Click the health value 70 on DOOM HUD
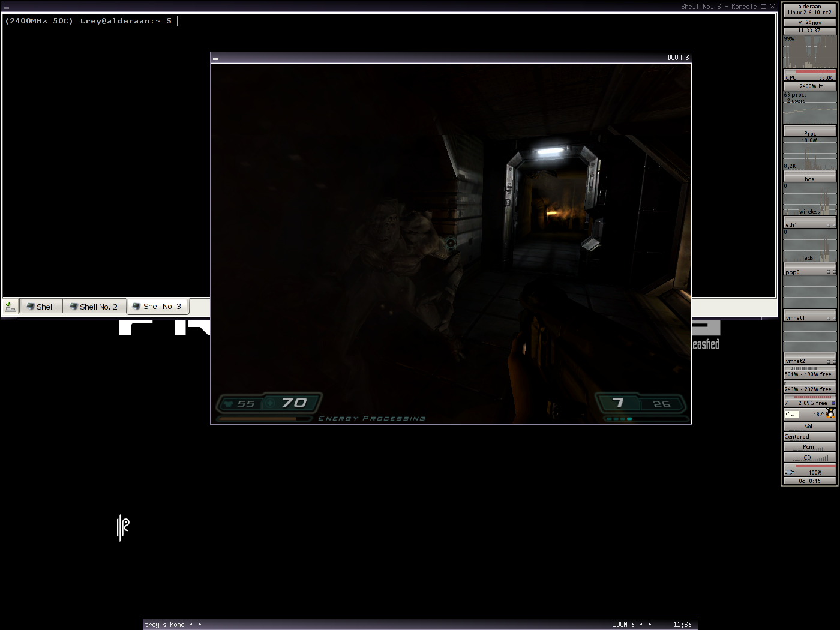This screenshot has width=840, height=630. (x=295, y=403)
